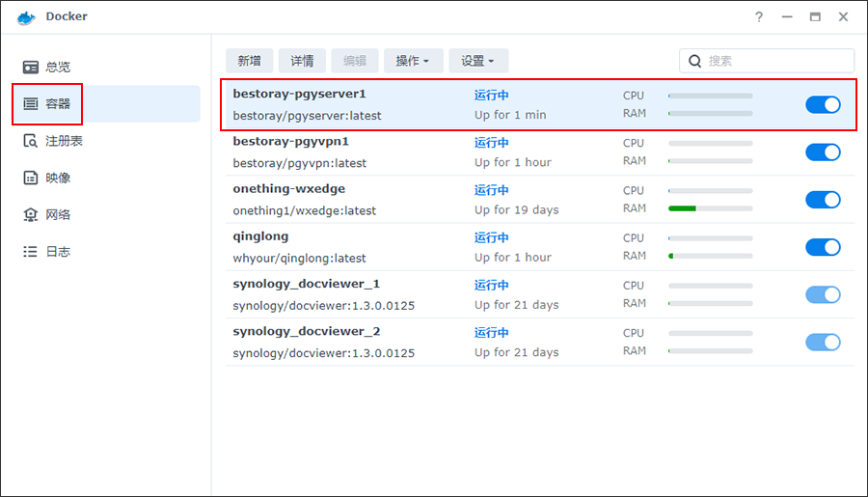Image resolution: width=868 pixels, height=497 pixels.
Task: Select the onething-wxedge container name
Action: point(289,189)
